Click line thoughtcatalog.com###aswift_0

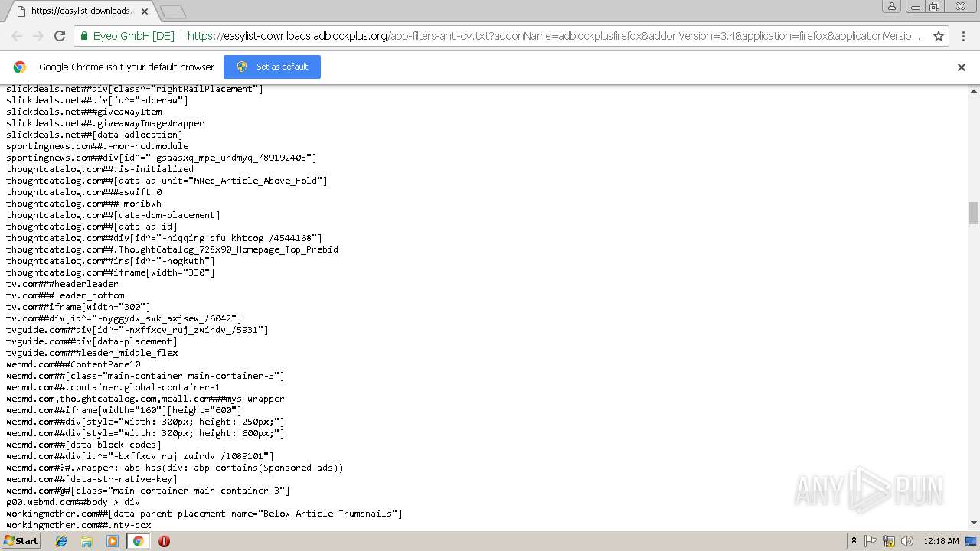84,192
